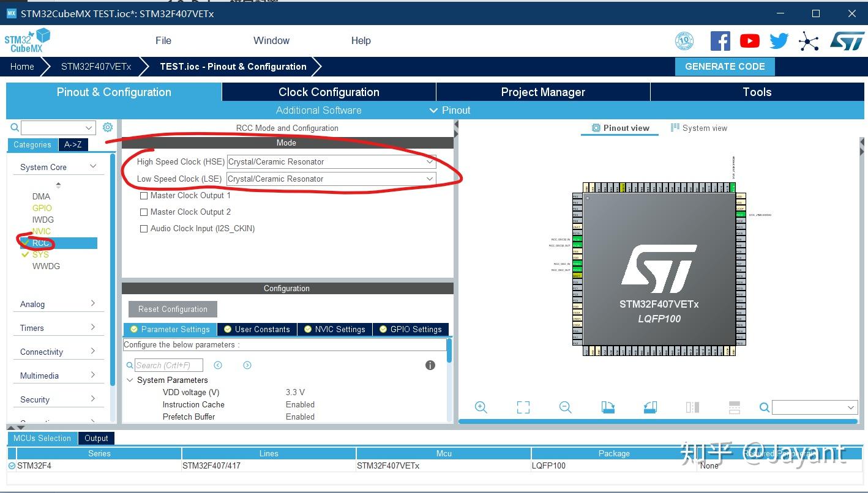The height and width of the screenshot is (493, 868).
Task: Select RCC in the System Core list
Action: coord(40,243)
